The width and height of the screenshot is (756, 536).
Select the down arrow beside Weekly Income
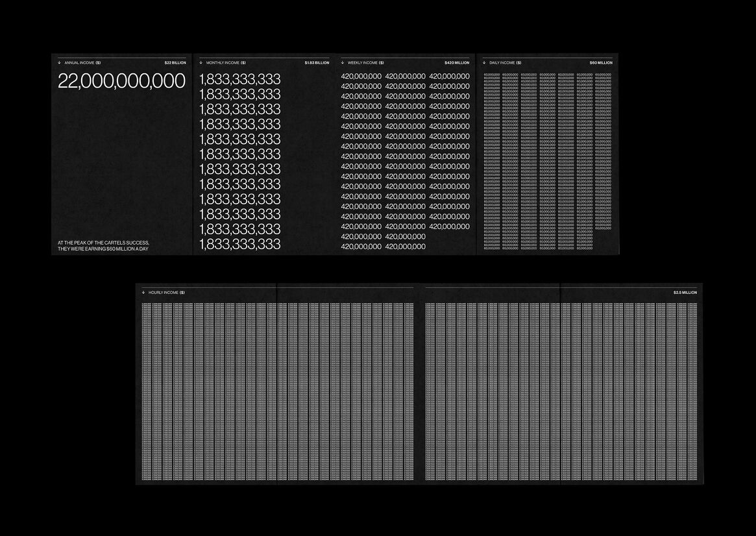coord(343,63)
